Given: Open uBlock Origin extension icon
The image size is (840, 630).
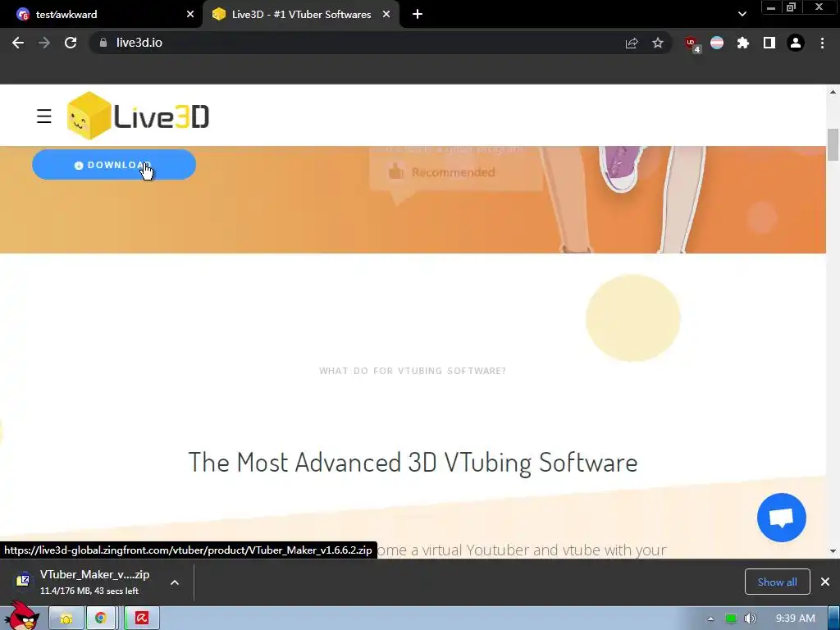Looking at the screenshot, I should (x=692, y=44).
